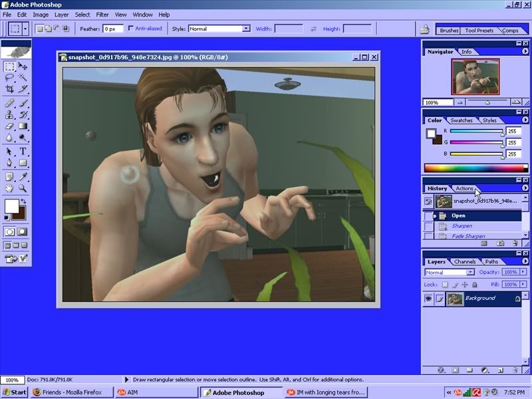This screenshot has width=532, height=399.
Task: Open the tool preset picker arrow
Action: click(x=25, y=29)
